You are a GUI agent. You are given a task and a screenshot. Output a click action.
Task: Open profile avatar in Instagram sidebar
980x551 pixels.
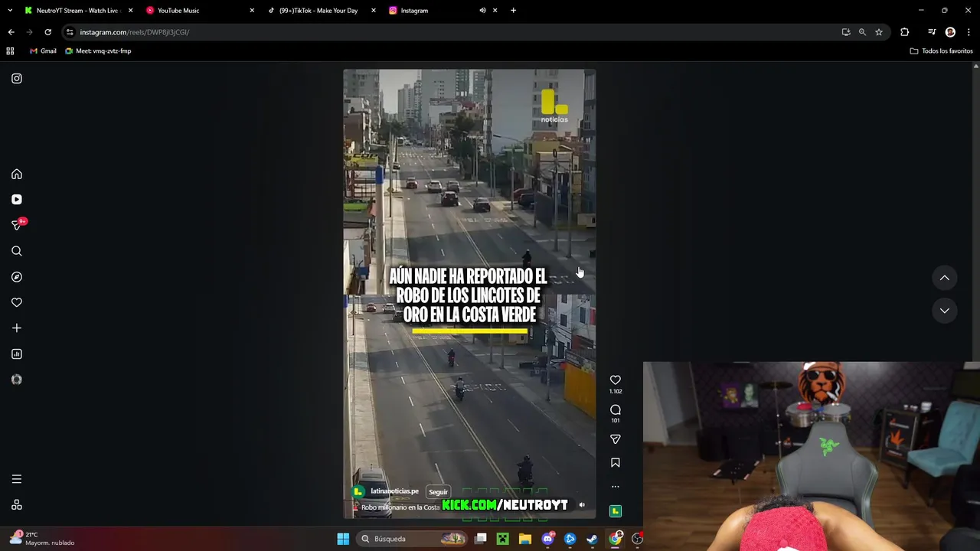click(17, 380)
